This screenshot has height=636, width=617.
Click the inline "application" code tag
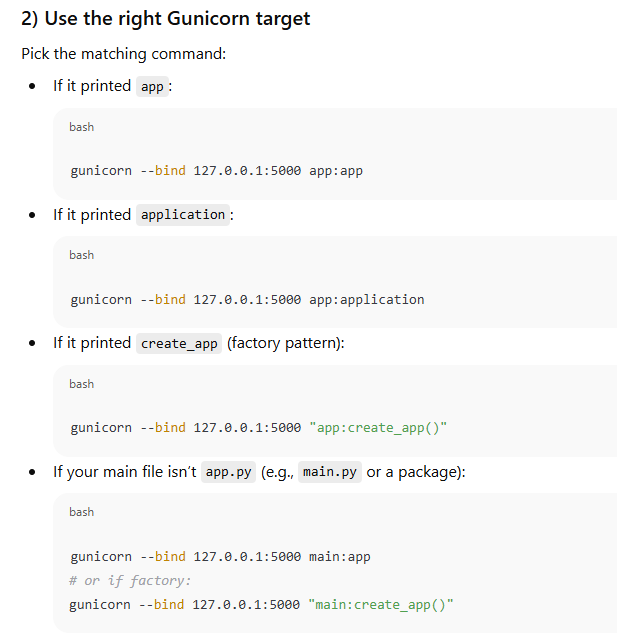click(x=183, y=215)
